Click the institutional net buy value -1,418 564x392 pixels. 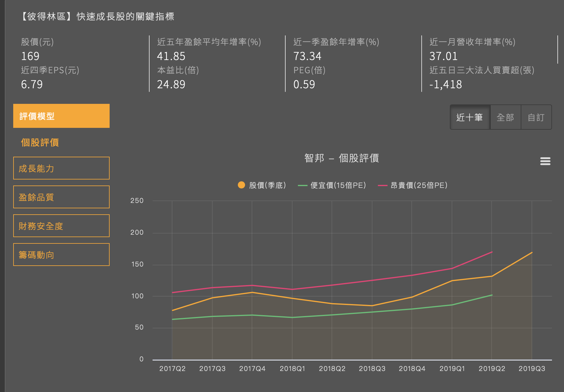(x=446, y=84)
